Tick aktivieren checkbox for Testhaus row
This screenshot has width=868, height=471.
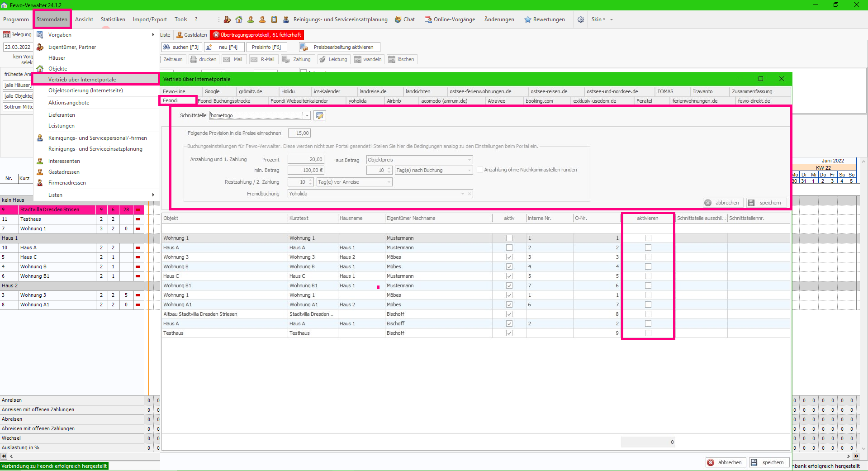pos(648,333)
